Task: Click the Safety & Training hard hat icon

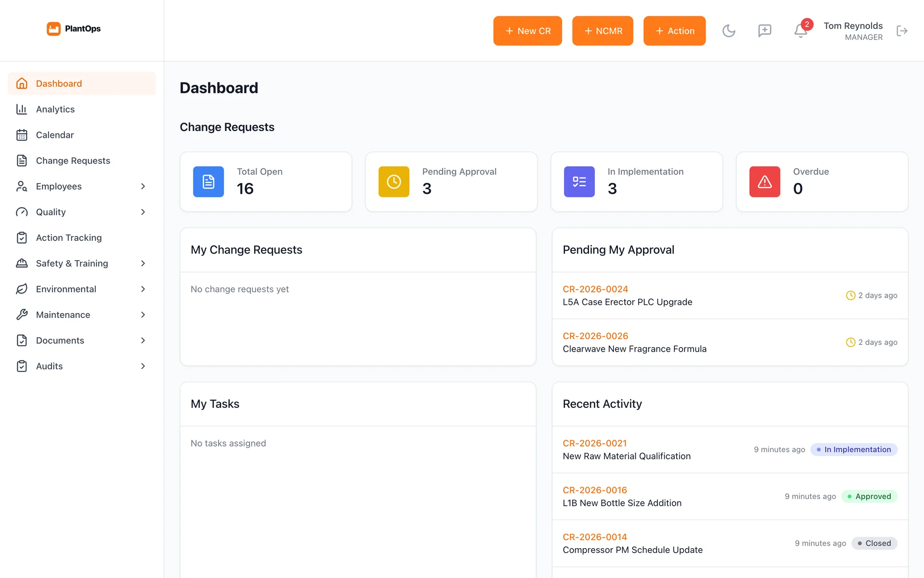Action: point(22,263)
